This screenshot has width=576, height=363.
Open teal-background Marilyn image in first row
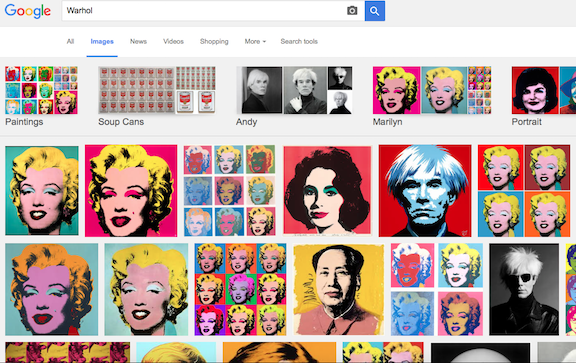[42, 190]
